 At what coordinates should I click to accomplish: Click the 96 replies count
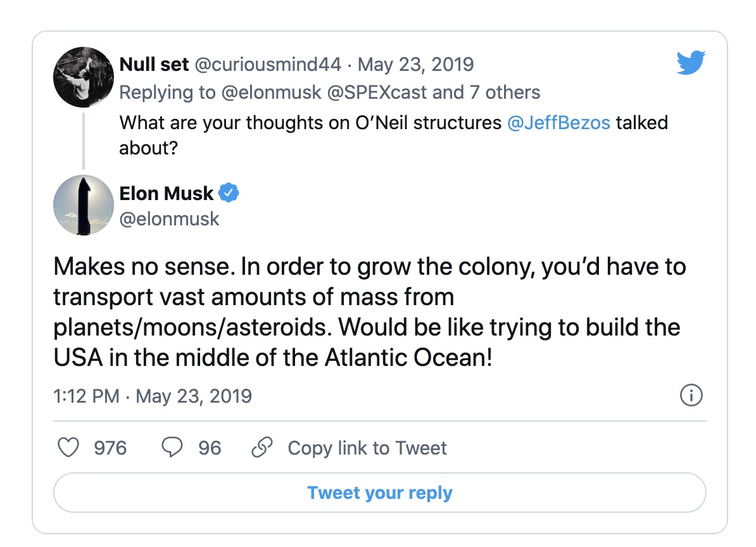click(x=210, y=448)
